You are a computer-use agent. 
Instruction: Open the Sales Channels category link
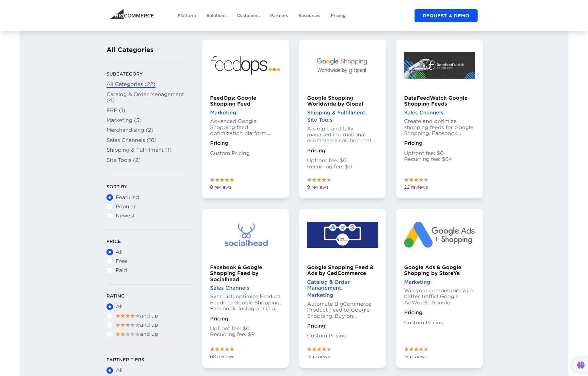coord(131,140)
